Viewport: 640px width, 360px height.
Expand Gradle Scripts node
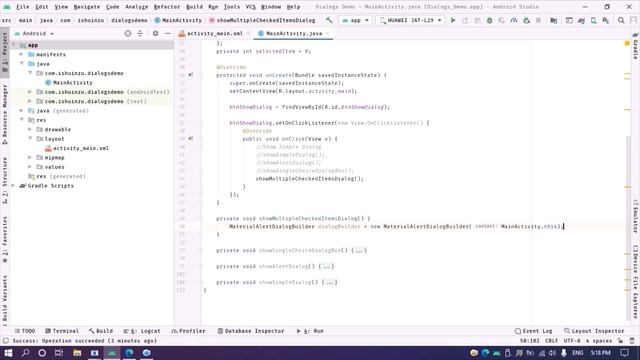pos(13,186)
